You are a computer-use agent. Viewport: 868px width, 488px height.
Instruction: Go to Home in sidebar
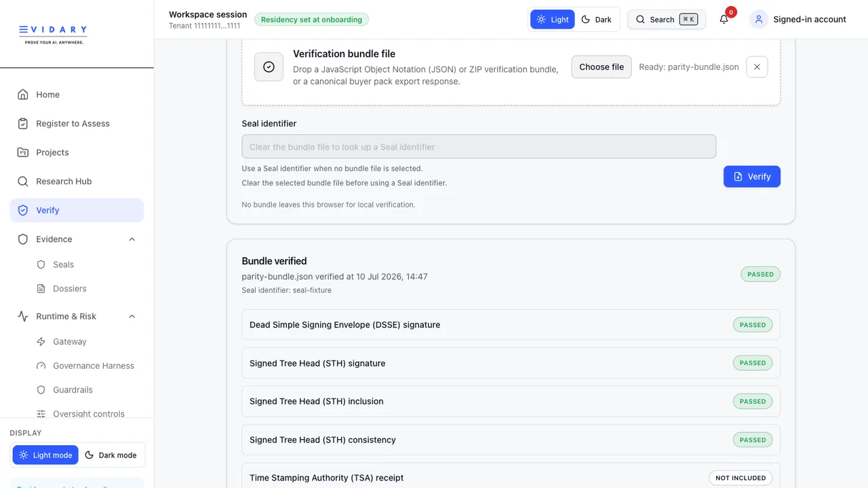pyautogui.click(x=77, y=95)
